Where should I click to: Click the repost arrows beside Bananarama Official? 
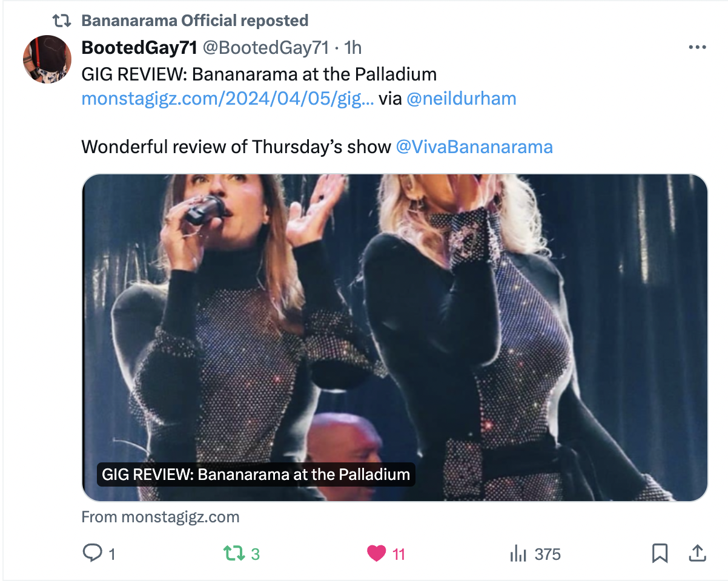tap(61, 21)
